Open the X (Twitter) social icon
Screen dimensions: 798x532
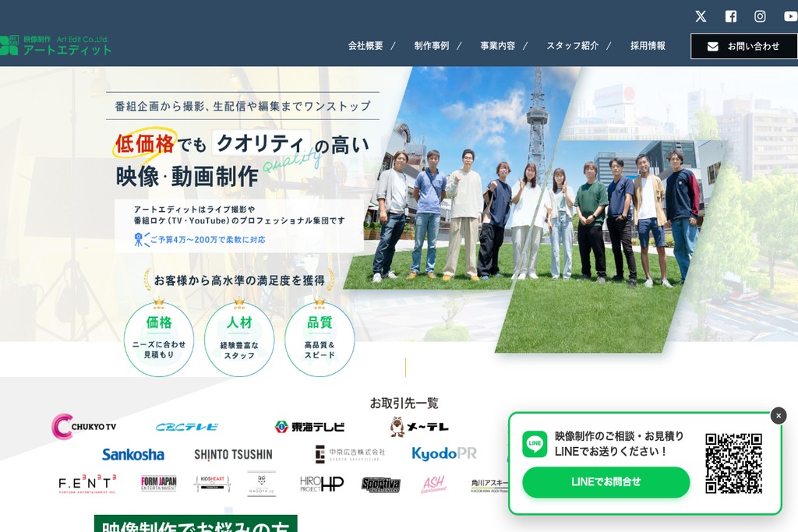pyautogui.click(x=700, y=16)
